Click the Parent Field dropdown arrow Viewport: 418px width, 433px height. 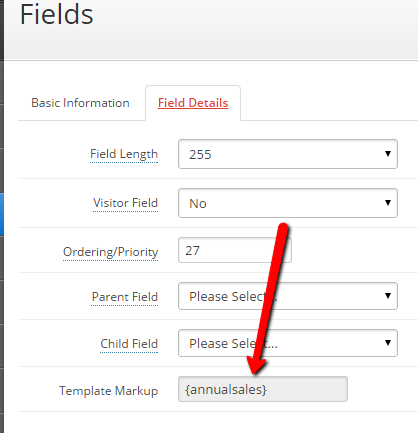(388, 296)
